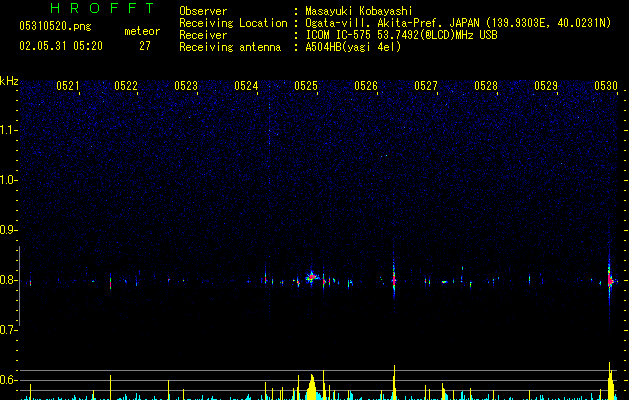Click the 0522 time marker
The image size is (629, 400).
click(126, 86)
